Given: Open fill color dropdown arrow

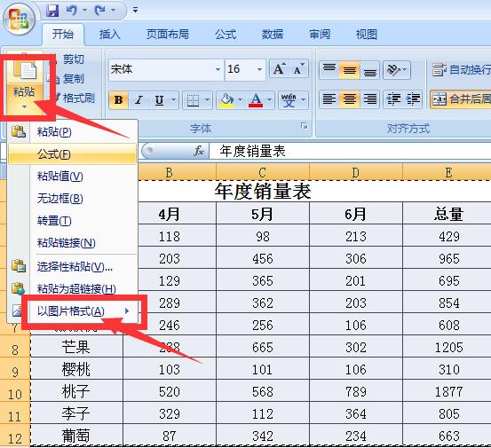Looking at the screenshot, I should (x=241, y=100).
